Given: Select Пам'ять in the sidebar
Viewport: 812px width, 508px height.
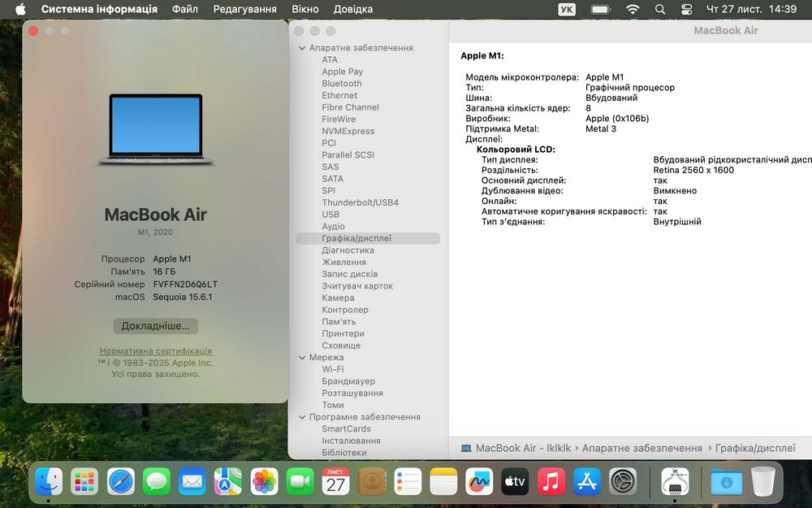Looking at the screenshot, I should (x=339, y=322).
